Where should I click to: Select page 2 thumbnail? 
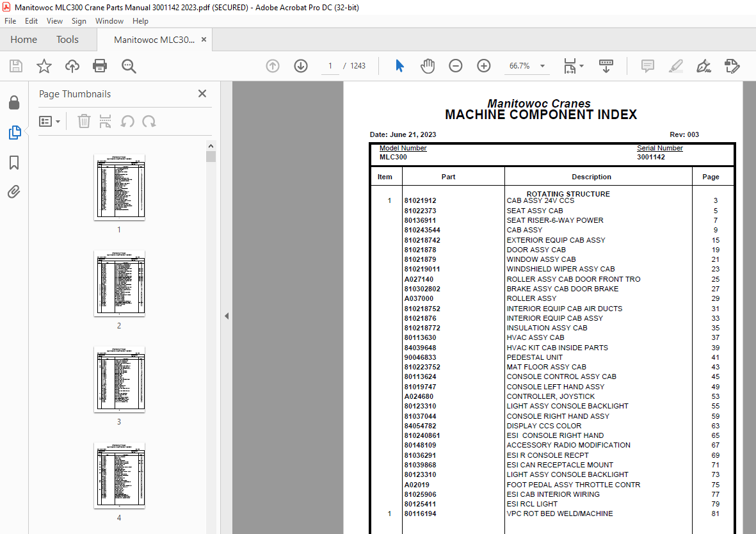119,283
